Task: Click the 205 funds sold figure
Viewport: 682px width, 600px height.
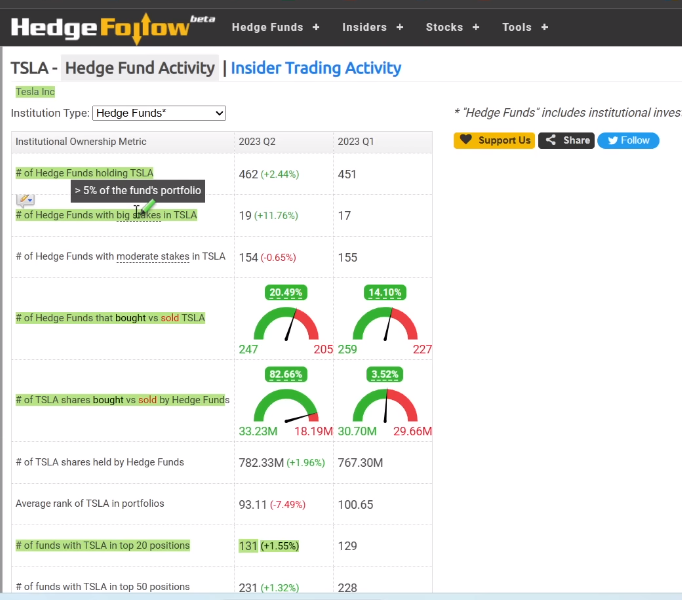Action: (323, 349)
